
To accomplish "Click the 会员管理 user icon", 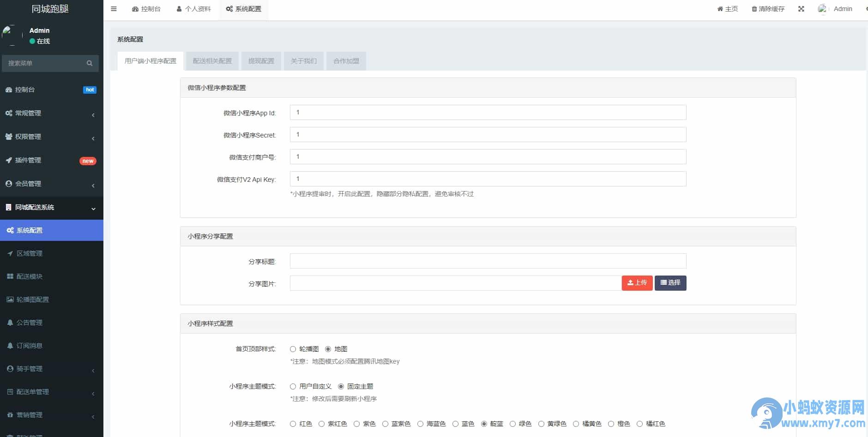I will [x=9, y=184].
